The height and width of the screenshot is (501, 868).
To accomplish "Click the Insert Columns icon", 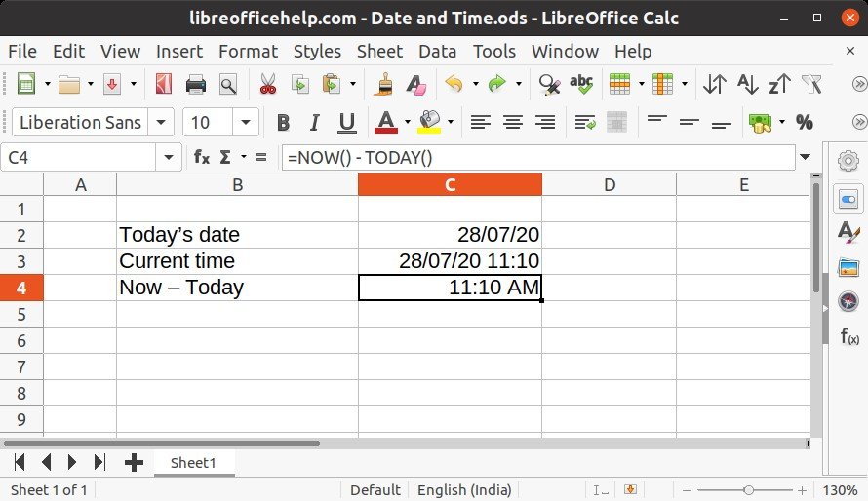I will 662,84.
